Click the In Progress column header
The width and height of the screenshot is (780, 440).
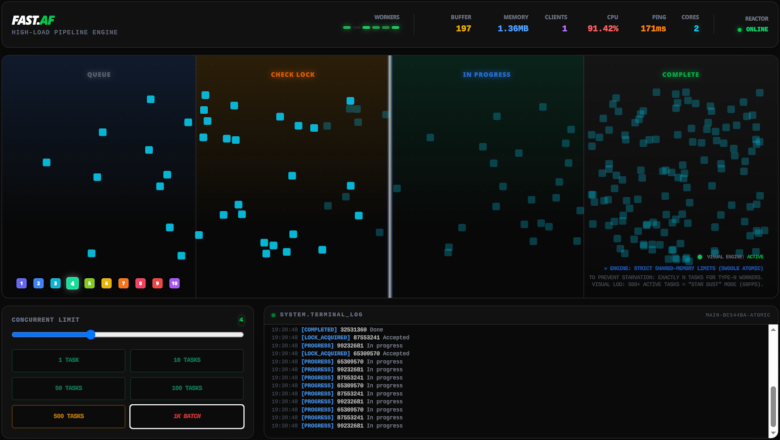(485, 75)
